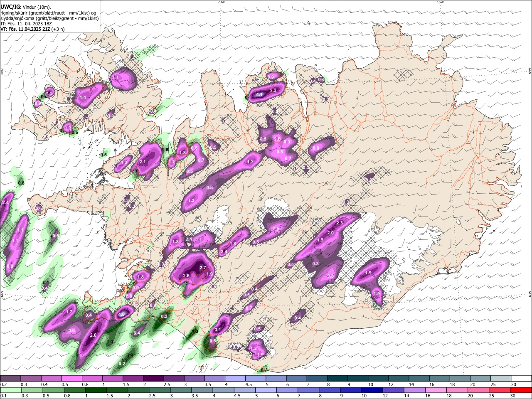Screen dimensions: 532x399
Task: Click the 'slydda/snjókoma' legend description line
Action: [x=49, y=18]
